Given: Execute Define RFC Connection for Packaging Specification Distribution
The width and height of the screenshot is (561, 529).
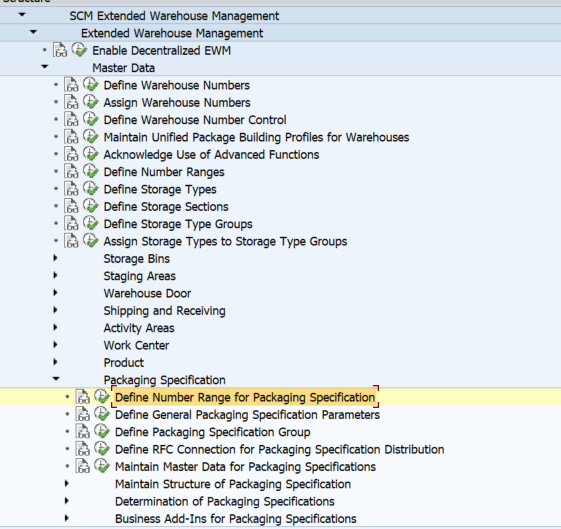Looking at the screenshot, I should point(102,449).
